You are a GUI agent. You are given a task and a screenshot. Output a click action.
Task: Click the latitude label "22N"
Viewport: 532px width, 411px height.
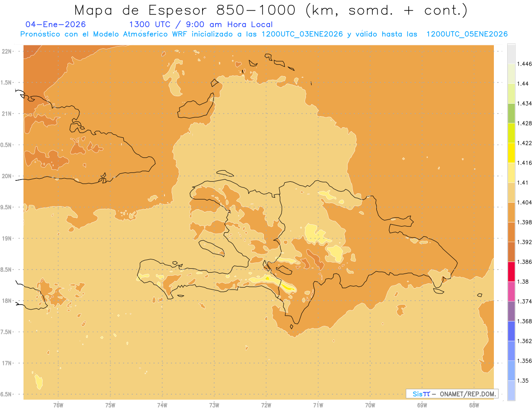coord(7,51)
